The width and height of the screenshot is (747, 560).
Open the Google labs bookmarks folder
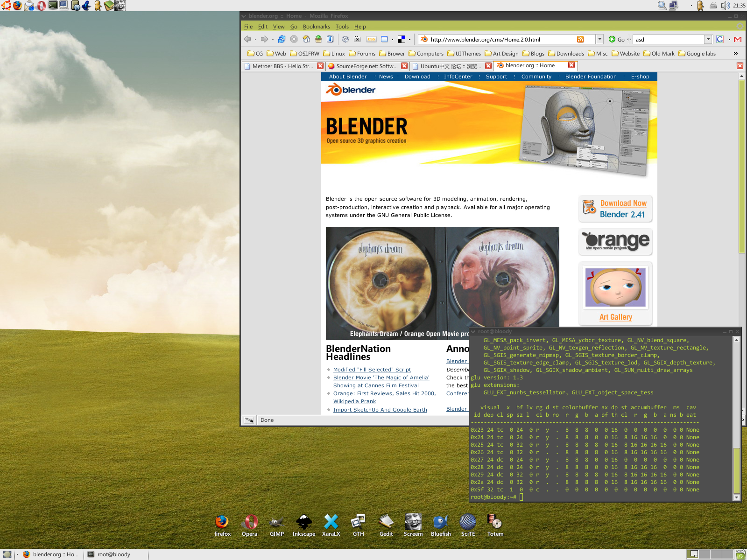(x=697, y=54)
